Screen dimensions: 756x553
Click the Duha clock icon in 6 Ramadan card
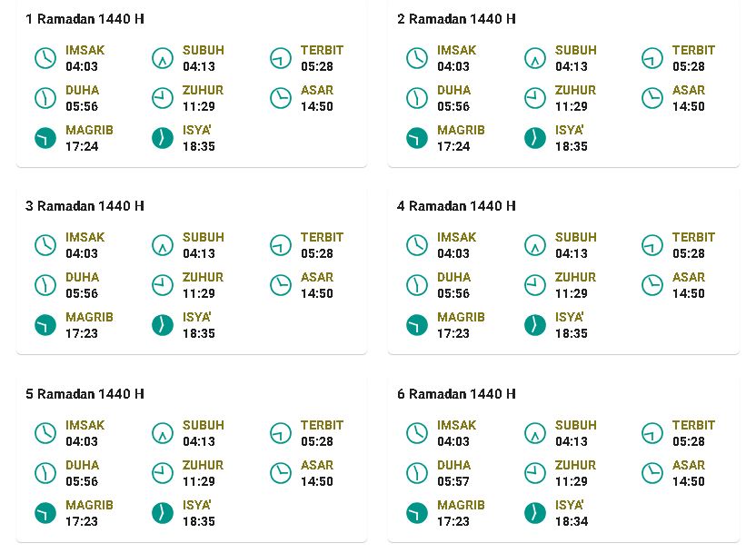coord(417,473)
